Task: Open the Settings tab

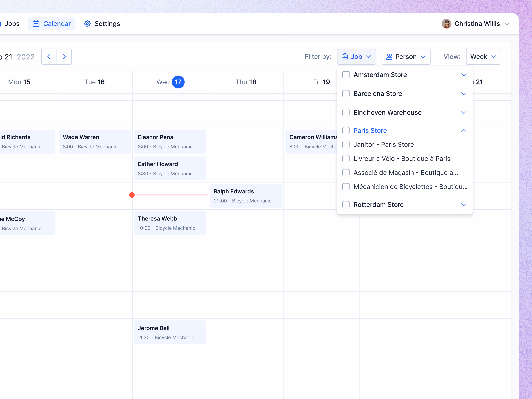Action: point(102,24)
